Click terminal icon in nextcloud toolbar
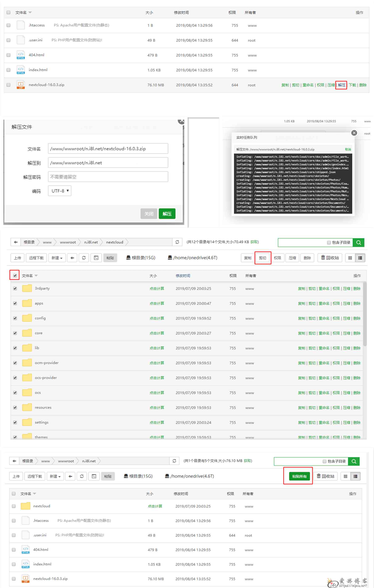The height and width of the screenshot is (588, 374). click(96, 258)
